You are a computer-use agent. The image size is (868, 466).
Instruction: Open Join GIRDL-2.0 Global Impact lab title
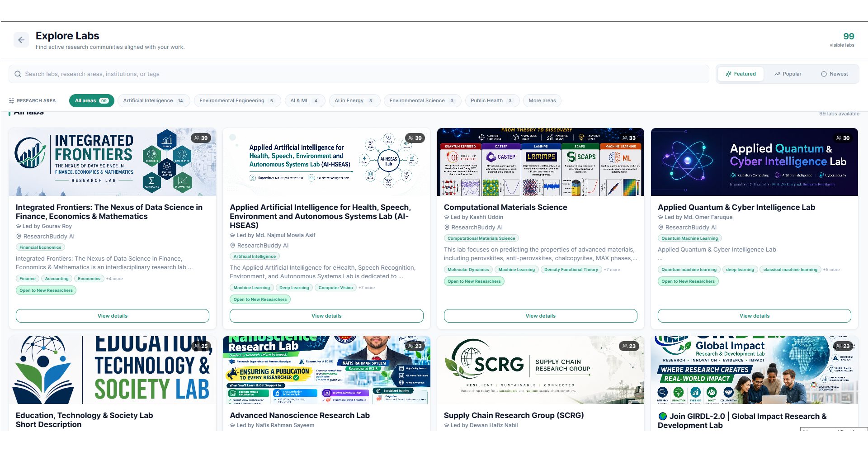[742, 421]
